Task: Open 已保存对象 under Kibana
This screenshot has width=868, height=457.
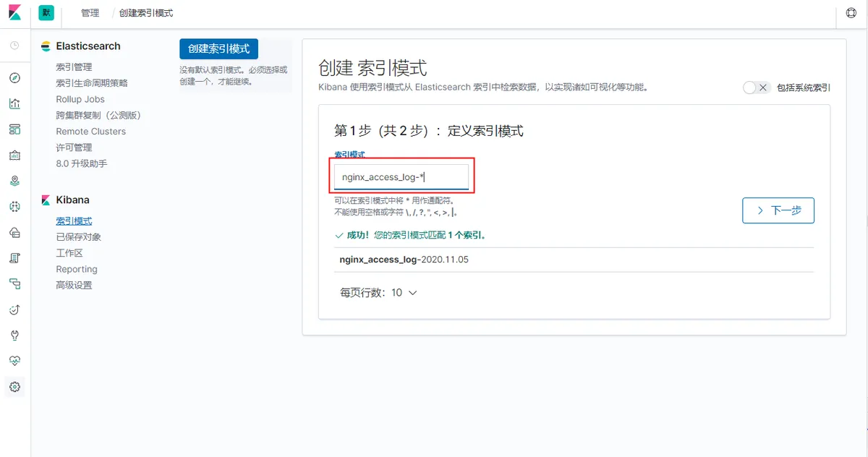Action: tap(79, 237)
